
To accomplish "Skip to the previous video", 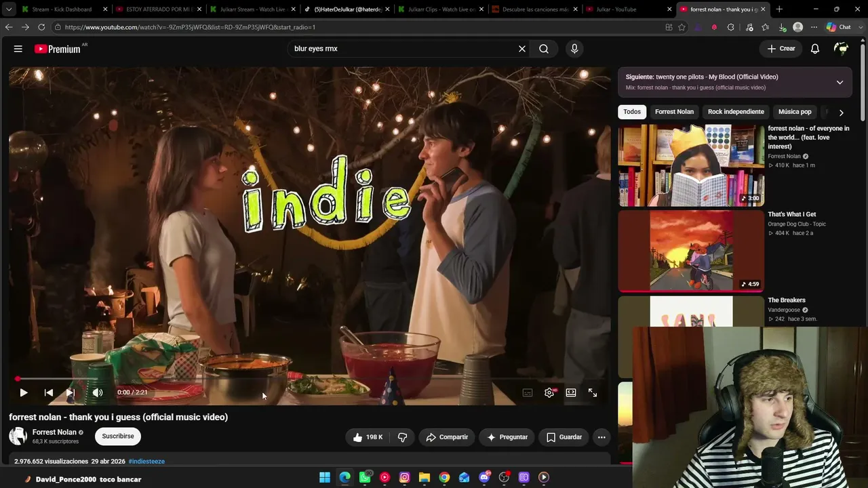I will (x=49, y=392).
